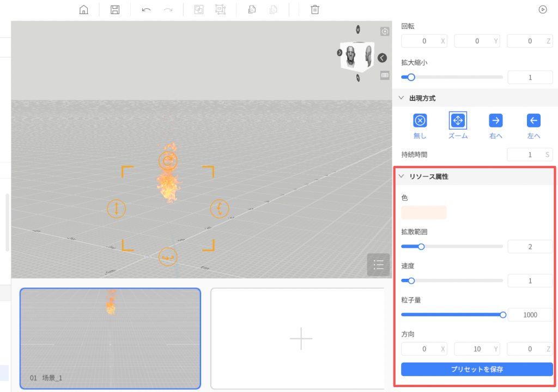This screenshot has width=558, height=392.
Task: Click the Undo arrow icon
Action: [146, 9]
